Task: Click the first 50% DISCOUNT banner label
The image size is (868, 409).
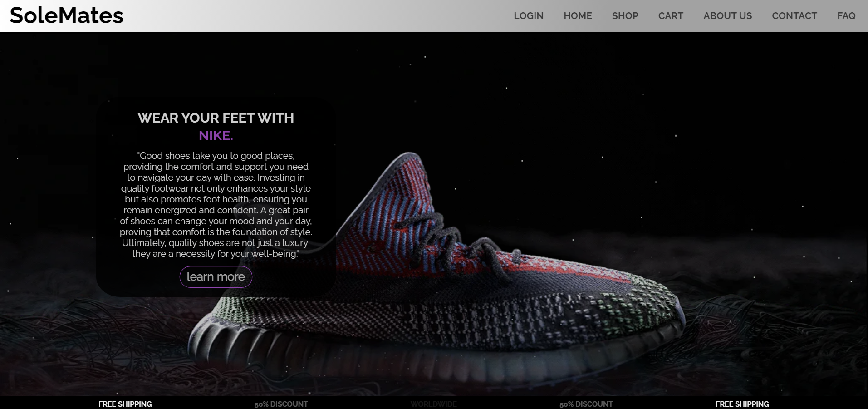Action: pos(281,404)
